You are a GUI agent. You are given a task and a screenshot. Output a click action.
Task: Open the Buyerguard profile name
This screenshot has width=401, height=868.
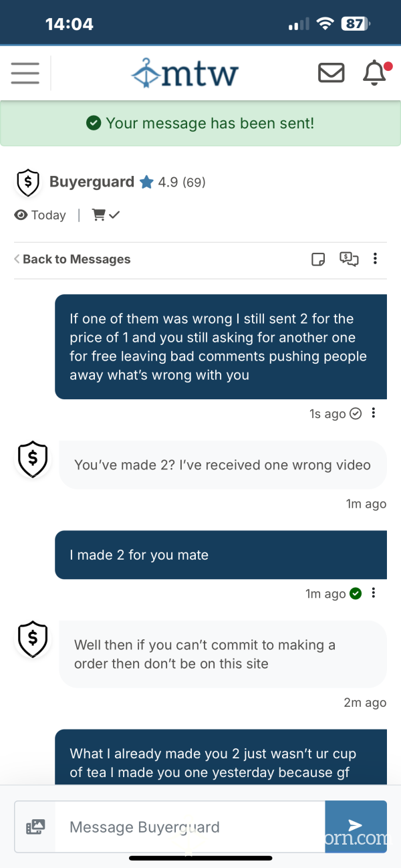92,182
